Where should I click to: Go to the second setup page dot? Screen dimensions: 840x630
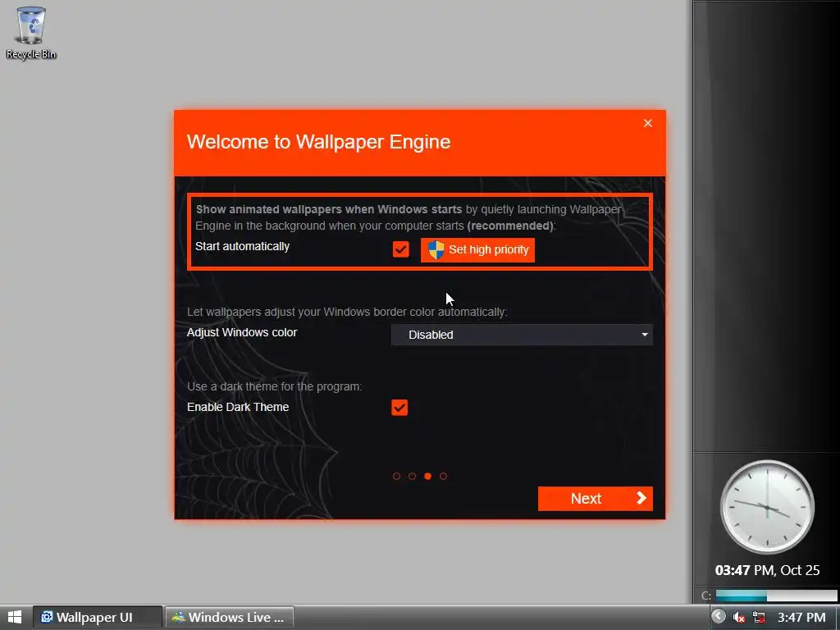click(x=412, y=477)
